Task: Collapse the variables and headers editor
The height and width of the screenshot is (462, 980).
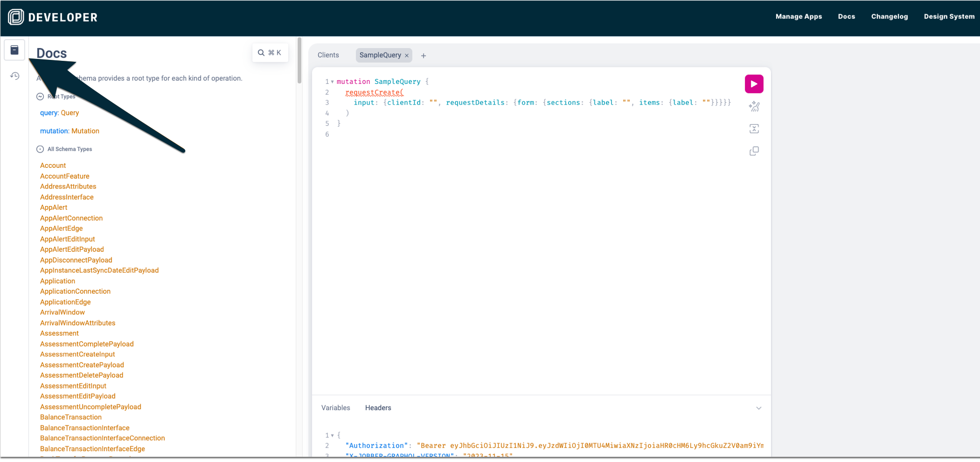Action: tap(758, 408)
